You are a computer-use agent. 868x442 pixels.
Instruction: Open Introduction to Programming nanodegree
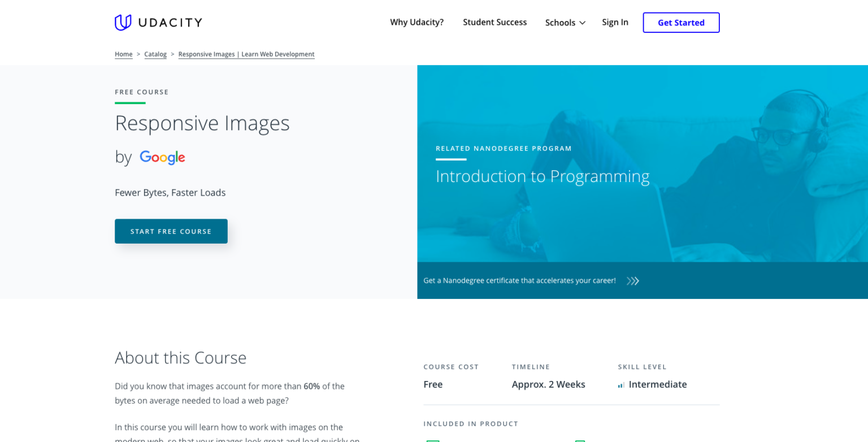[x=542, y=176]
